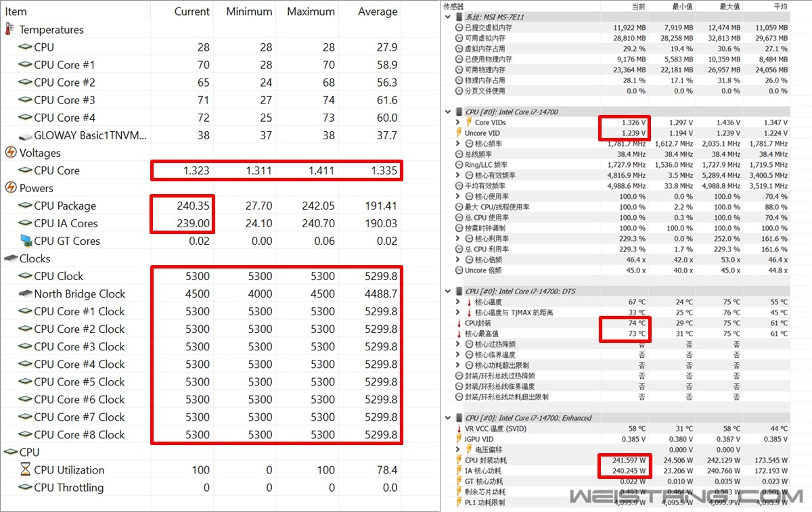Click the lightning icon beside GT 核心功耗
This screenshot has width=812, height=512.
point(459,482)
